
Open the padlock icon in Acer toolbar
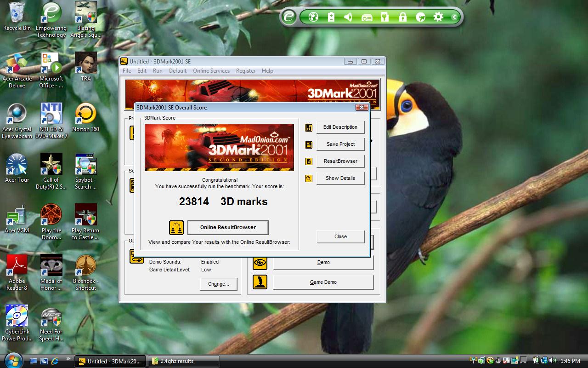pos(403,17)
